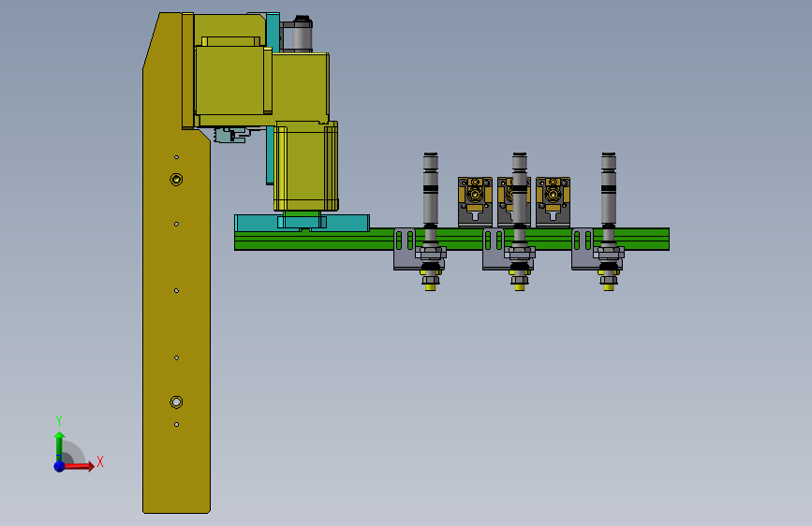This screenshot has height=526, width=812.
Task: Select the gray cylinder on top of the housing
Action: point(302,35)
